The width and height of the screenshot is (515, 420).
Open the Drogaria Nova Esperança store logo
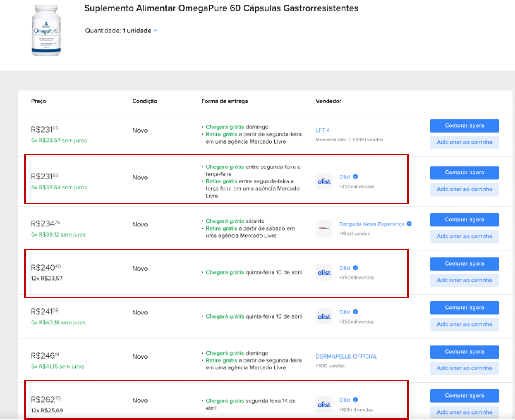(x=324, y=228)
